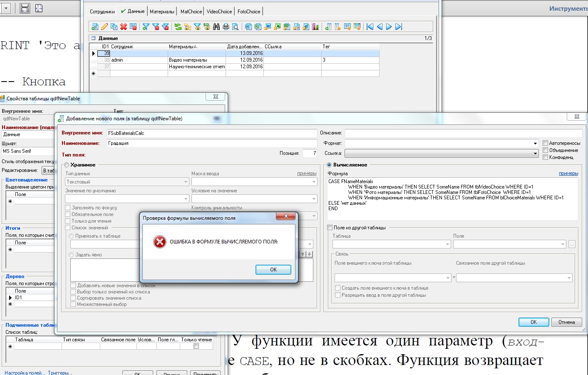Click the printer icon in toolbar
The width and height of the screenshot is (588, 375).
tap(226, 27)
